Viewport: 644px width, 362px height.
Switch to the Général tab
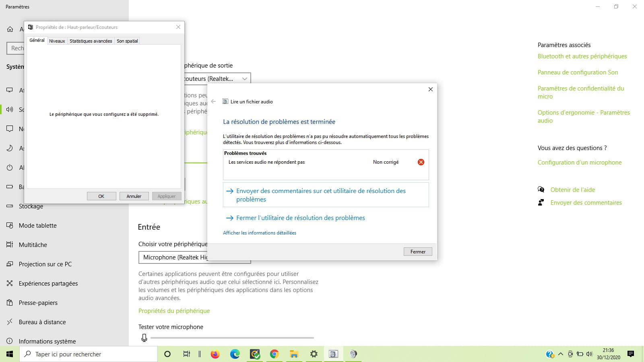tap(37, 40)
